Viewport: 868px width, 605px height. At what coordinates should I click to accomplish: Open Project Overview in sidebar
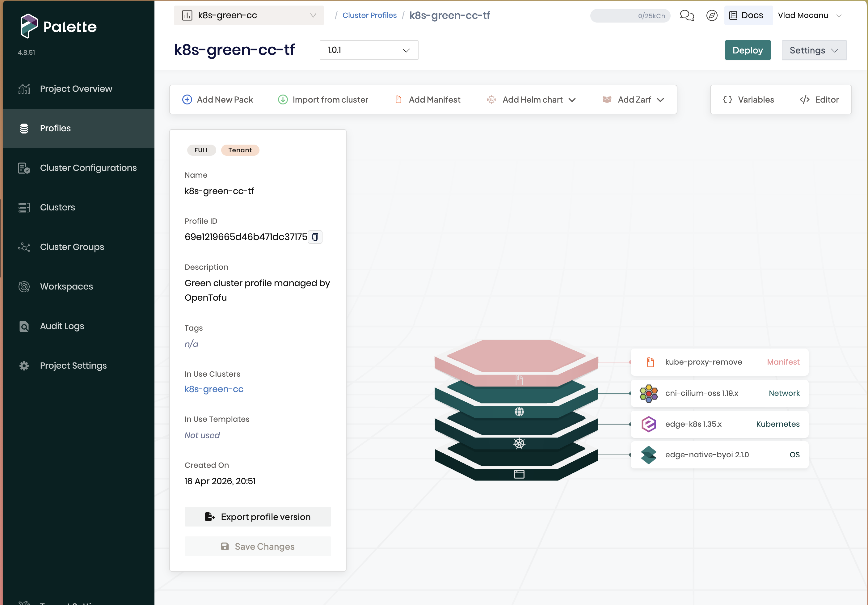79,89
